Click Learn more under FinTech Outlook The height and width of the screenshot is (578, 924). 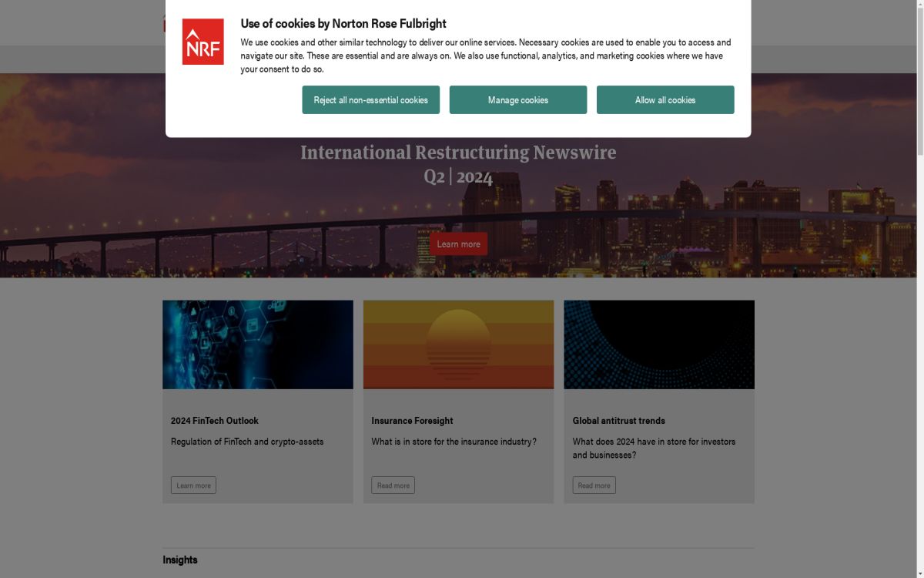pyautogui.click(x=193, y=486)
